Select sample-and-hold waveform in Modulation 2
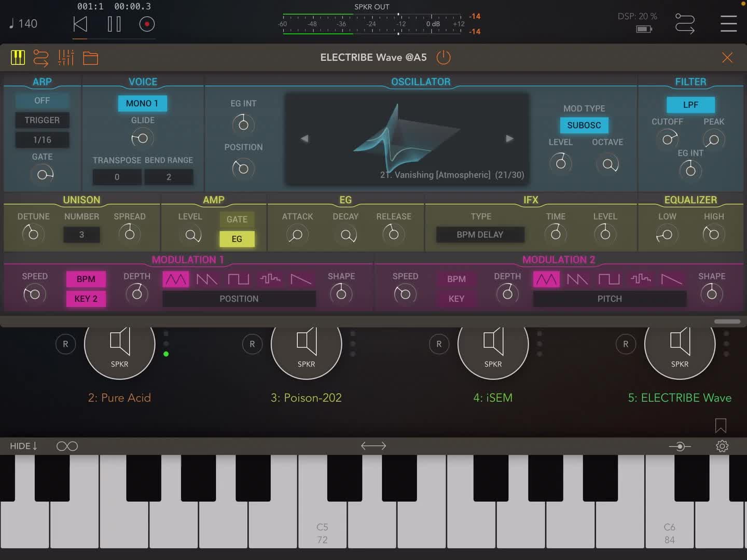Image resolution: width=747 pixels, height=560 pixels. click(x=641, y=279)
